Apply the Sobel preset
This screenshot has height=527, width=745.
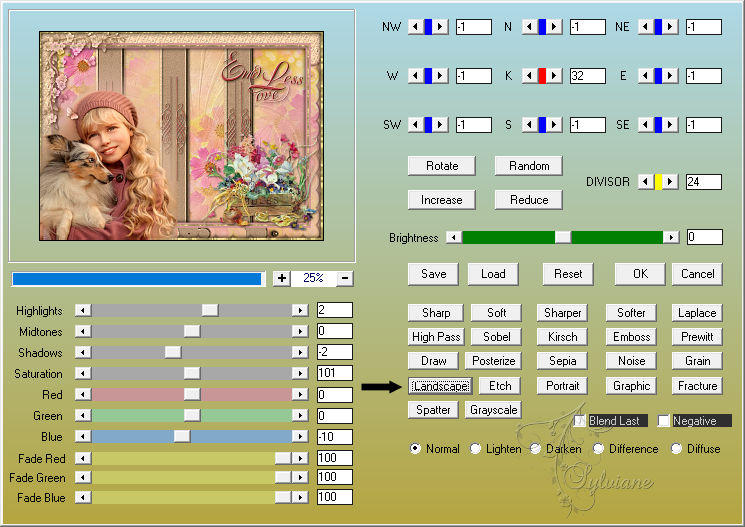tap(497, 337)
